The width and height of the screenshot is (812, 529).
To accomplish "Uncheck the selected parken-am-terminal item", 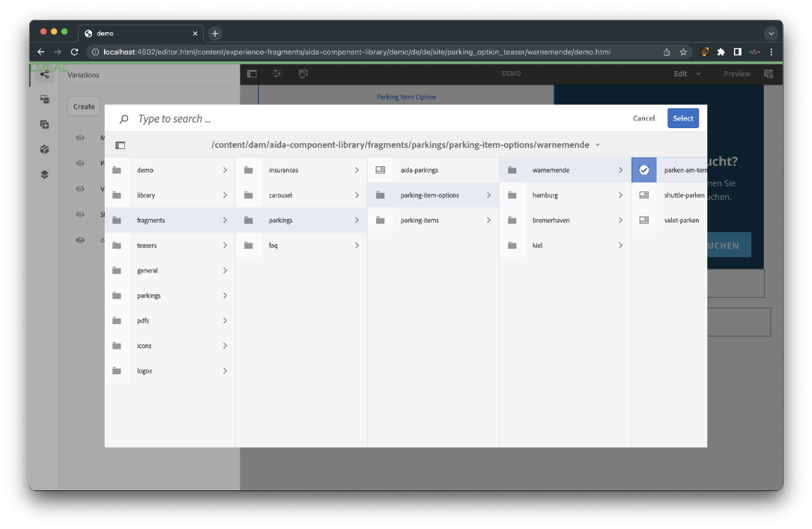I will coord(644,170).
